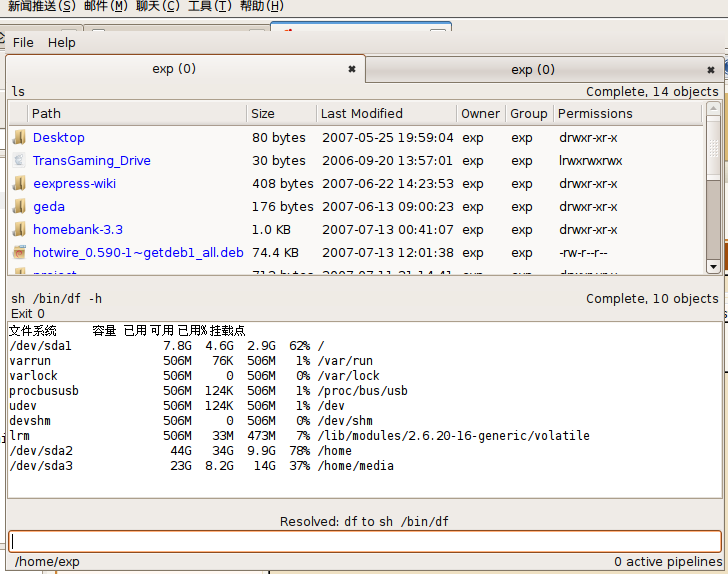
Task: Click the file list scroll up arrow
Action: click(x=713, y=109)
